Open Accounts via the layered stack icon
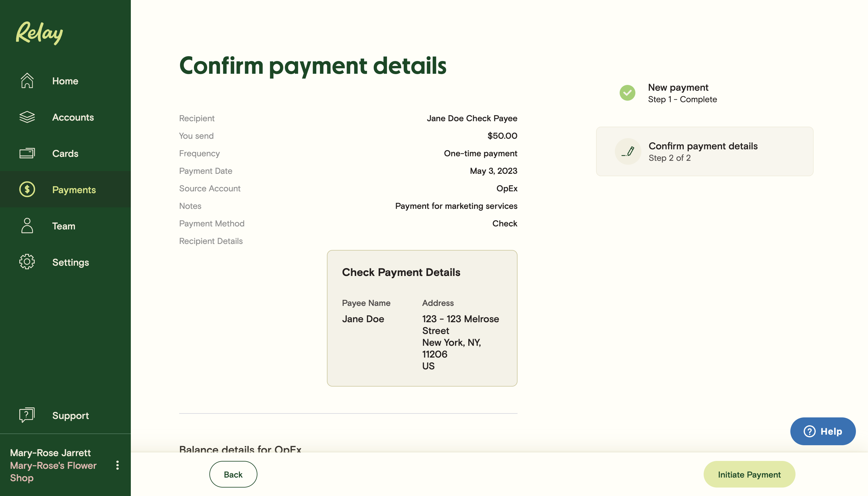Viewport: 868px width, 496px height. pyautogui.click(x=27, y=117)
